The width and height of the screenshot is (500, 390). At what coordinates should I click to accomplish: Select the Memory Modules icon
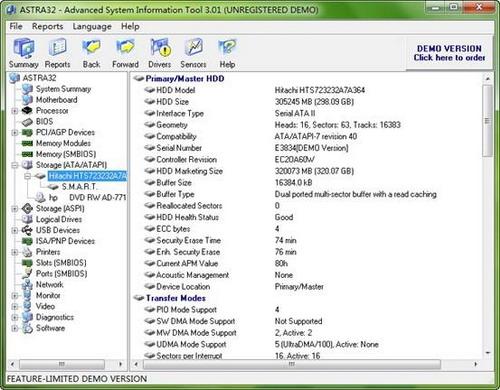[27, 143]
